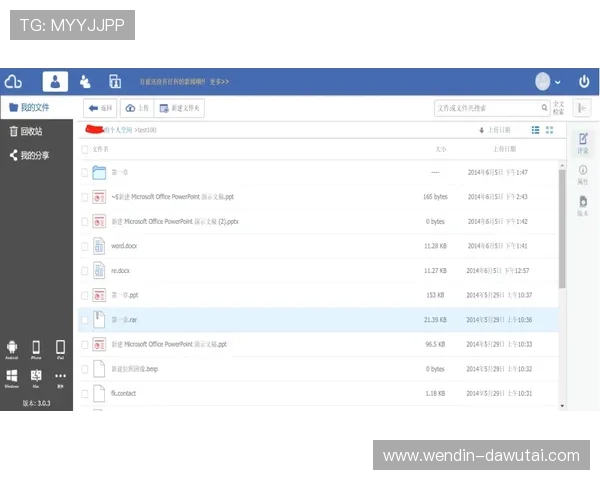Viewport: 600px width, 480px height.
Task: Click the Windows client download icon
Action: 12,376
